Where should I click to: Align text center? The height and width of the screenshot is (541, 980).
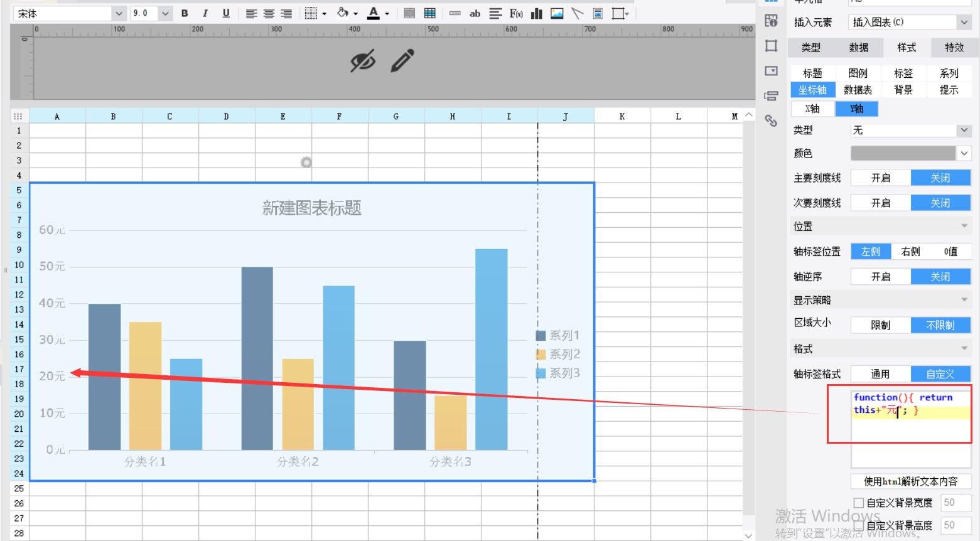click(x=269, y=13)
